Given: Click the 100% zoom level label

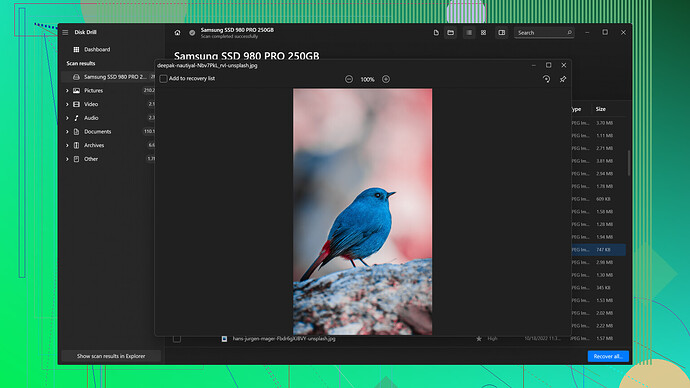Looking at the screenshot, I should tap(367, 79).
